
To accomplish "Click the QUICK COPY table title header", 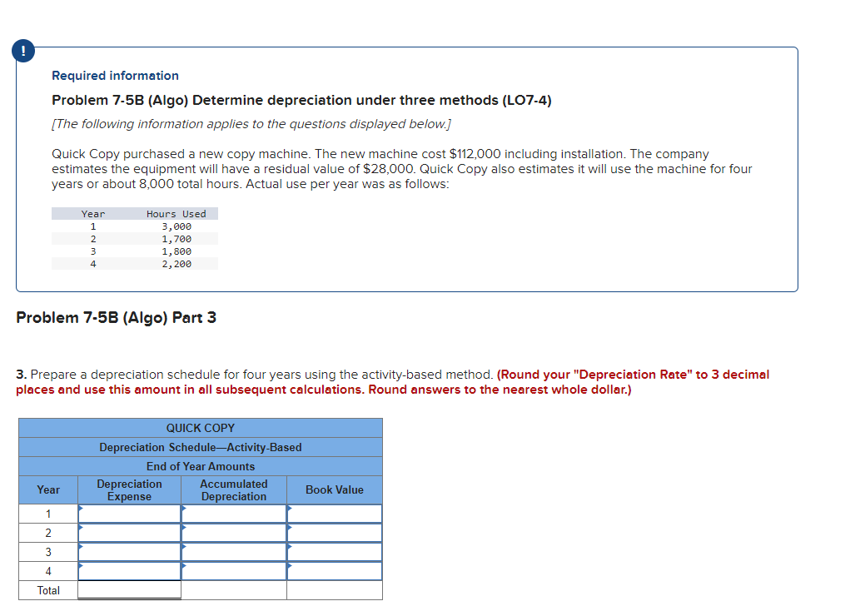I will [x=200, y=428].
